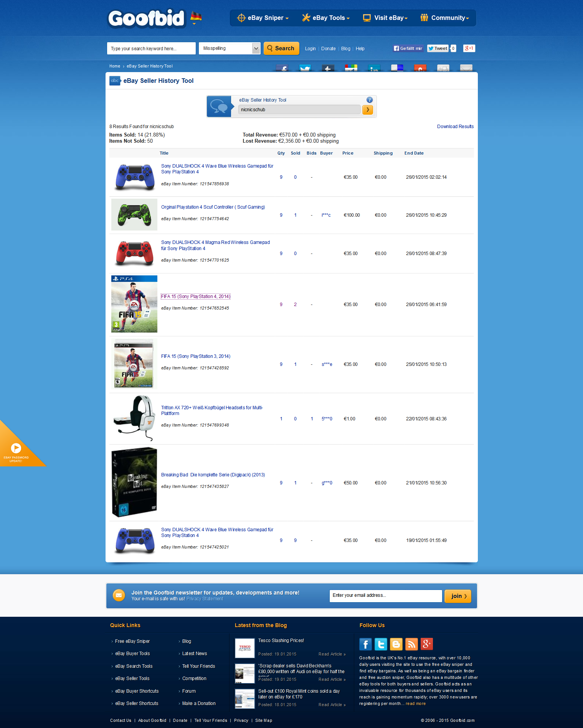This screenshot has width=583, height=728.
Task: Open Orginal Playstation 4 Scuf Controller listing
Action: tap(213, 207)
